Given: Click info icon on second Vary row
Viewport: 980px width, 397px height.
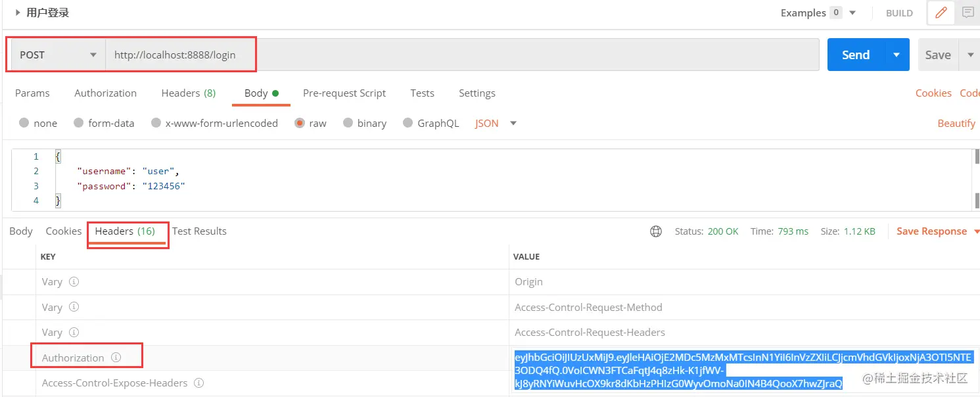Looking at the screenshot, I should (x=74, y=307).
